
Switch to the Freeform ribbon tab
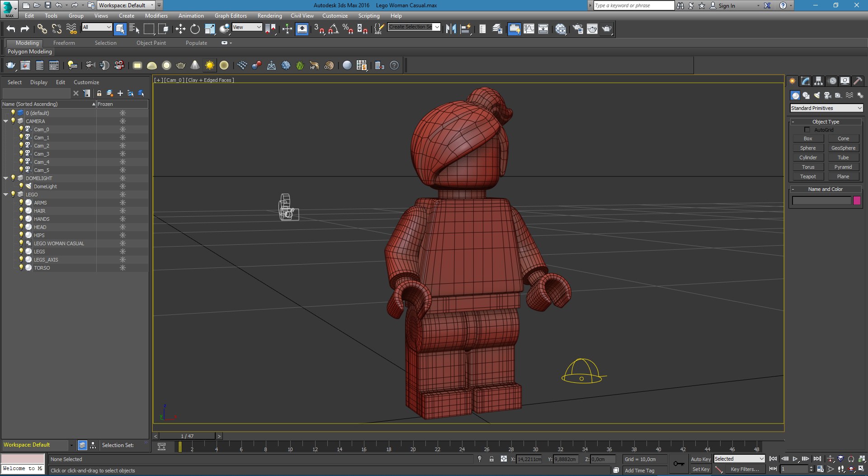[64, 43]
